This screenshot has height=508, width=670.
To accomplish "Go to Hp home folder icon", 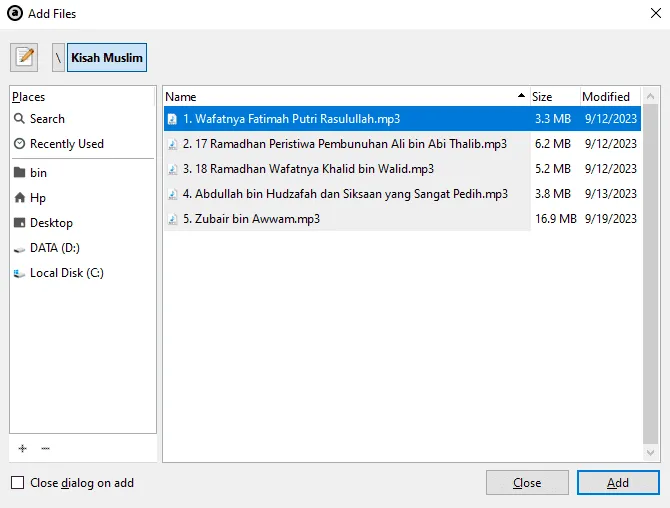I will tap(19, 197).
